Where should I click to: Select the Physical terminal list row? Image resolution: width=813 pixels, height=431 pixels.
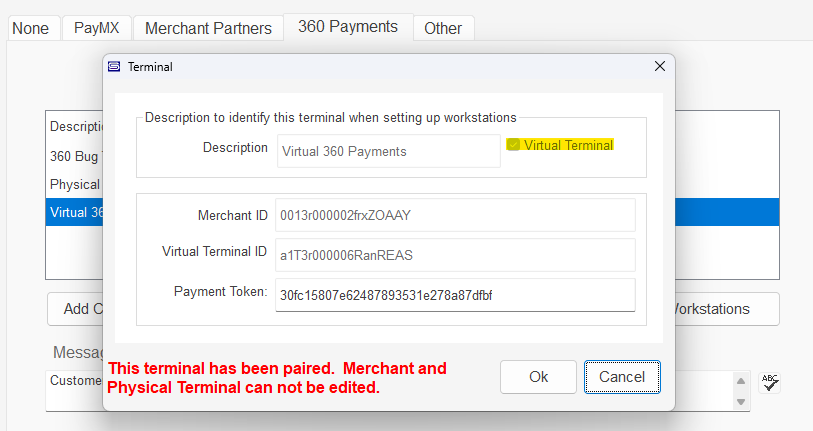[x=75, y=184]
